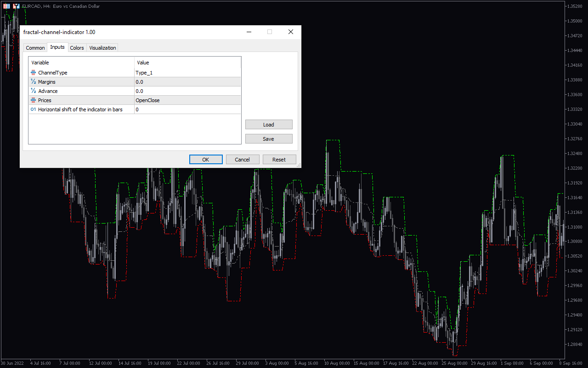Viewport: 588px width, 368px height.
Task: Click the Load button
Action: (x=269, y=125)
